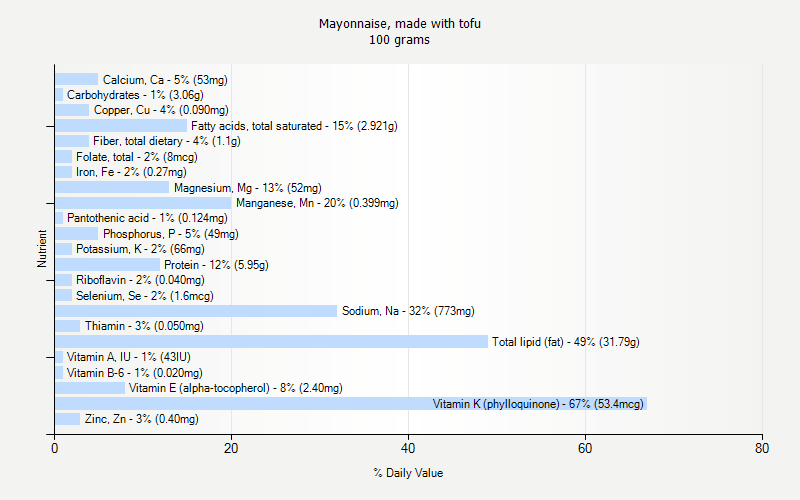Click the 'Vitamin B-6 - 1% (0.020mg)' label
Viewport: 800px width, 500px height.
click(135, 373)
